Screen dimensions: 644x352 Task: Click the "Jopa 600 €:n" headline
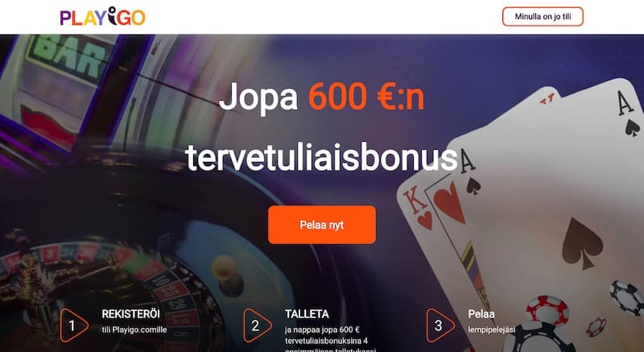tap(321, 97)
